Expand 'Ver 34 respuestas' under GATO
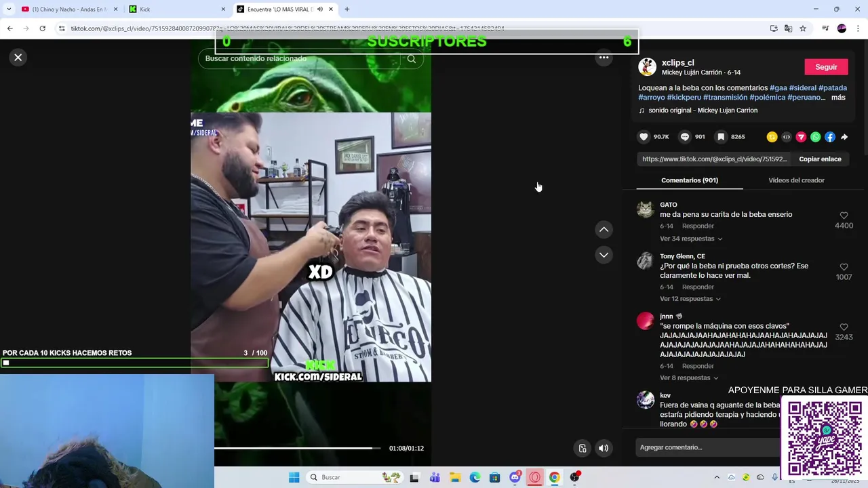The image size is (868, 488). (x=691, y=239)
